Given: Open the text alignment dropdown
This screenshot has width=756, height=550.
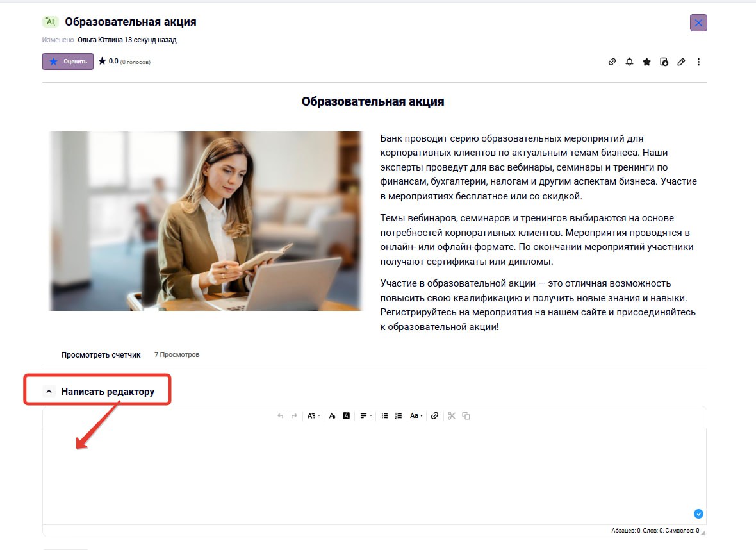Looking at the screenshot, I should point(365,415).
